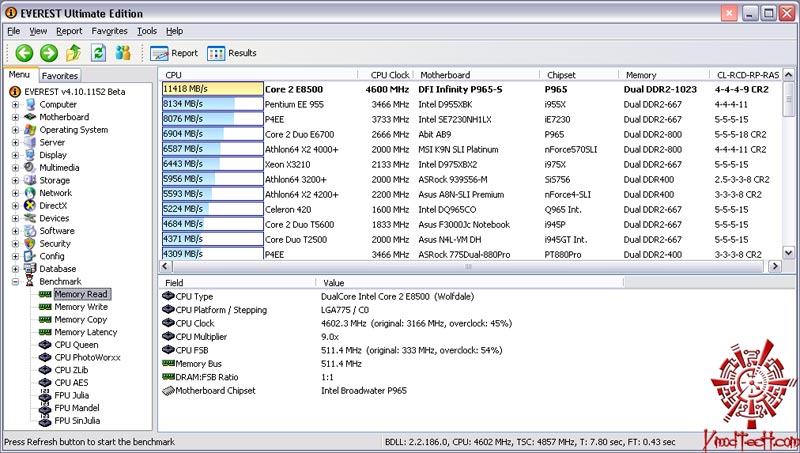Screen dimensions: 800x453
Task: Open the Results toolbar button
Action: tap(231, 53)
